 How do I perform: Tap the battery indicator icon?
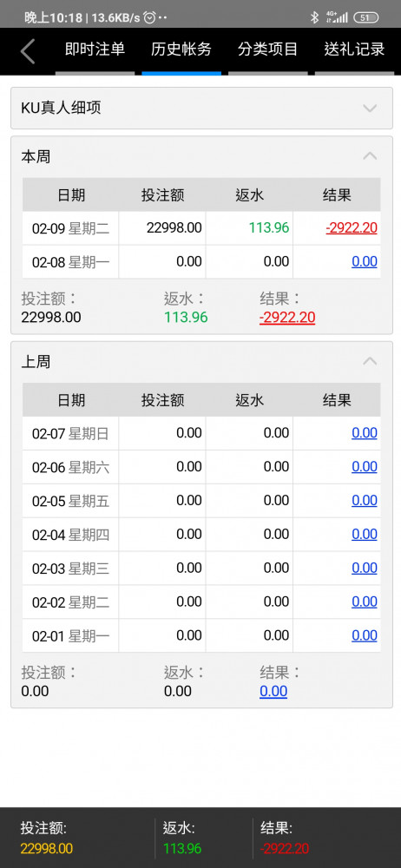(x=365, y=17)
